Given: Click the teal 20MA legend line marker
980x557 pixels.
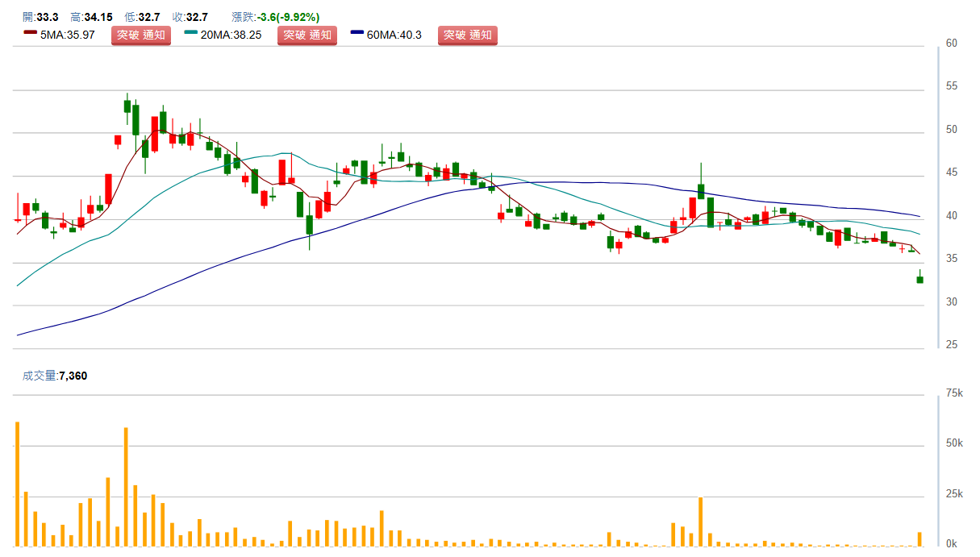Looking at the screenshot, I should pos(191,32).
